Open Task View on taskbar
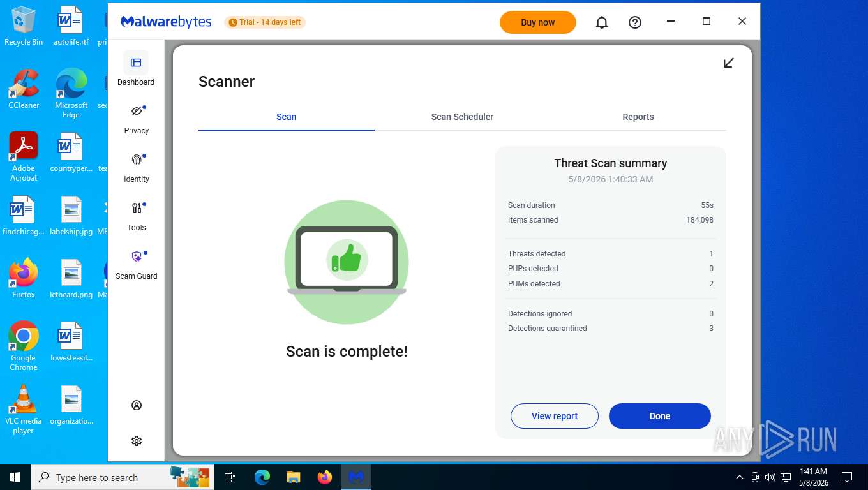This screenshot has height=490, width=868. (x=230, y=477)
